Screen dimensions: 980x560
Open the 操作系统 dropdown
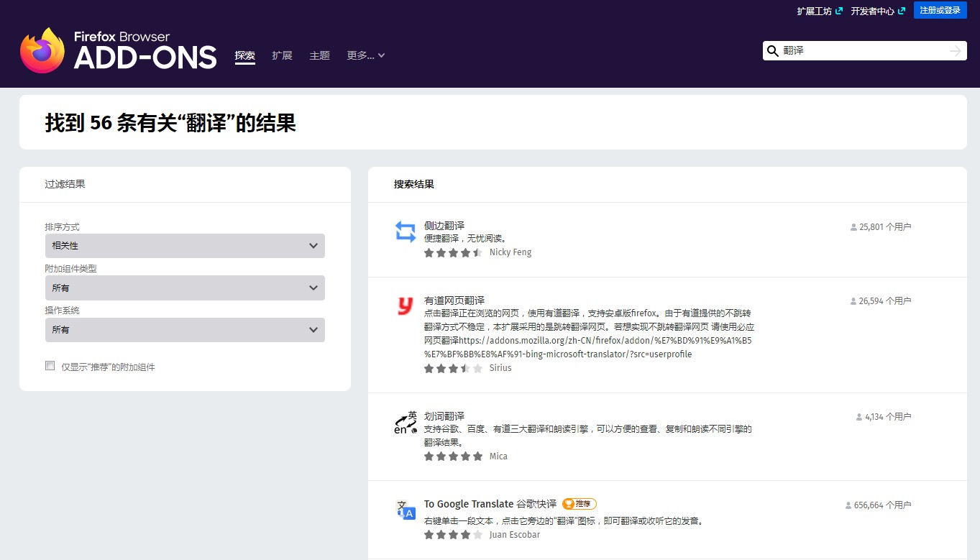(185, 329)
